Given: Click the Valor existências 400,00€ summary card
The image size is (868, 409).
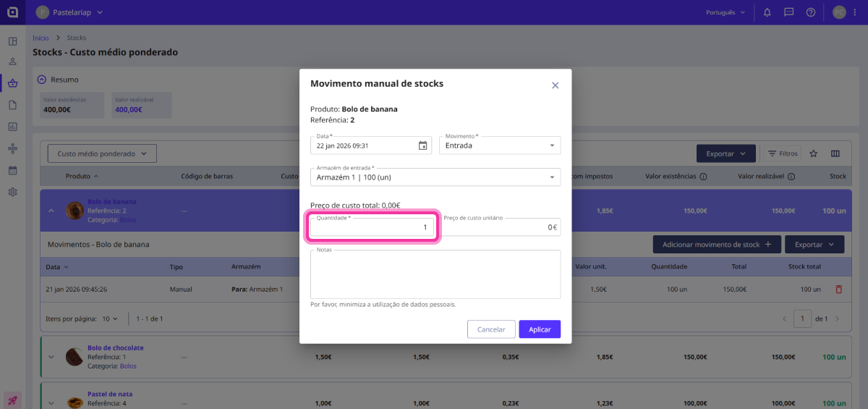Looking at the screenshot, I should click(x=72, y=105).
